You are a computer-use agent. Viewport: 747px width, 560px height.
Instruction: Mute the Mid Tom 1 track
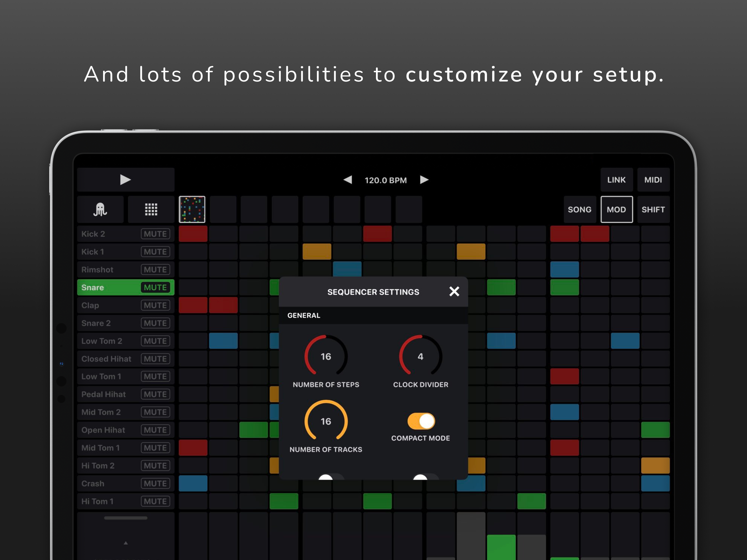tap(155, 448)
